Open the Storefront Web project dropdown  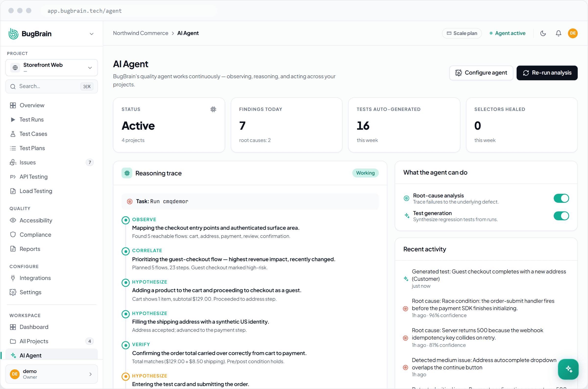[x=51, y=67]
